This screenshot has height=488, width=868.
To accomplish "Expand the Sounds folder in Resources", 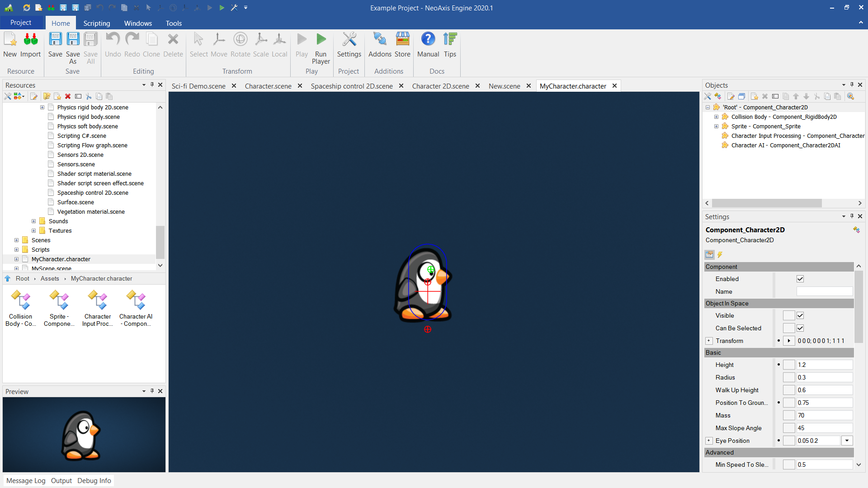I will 33,221.
